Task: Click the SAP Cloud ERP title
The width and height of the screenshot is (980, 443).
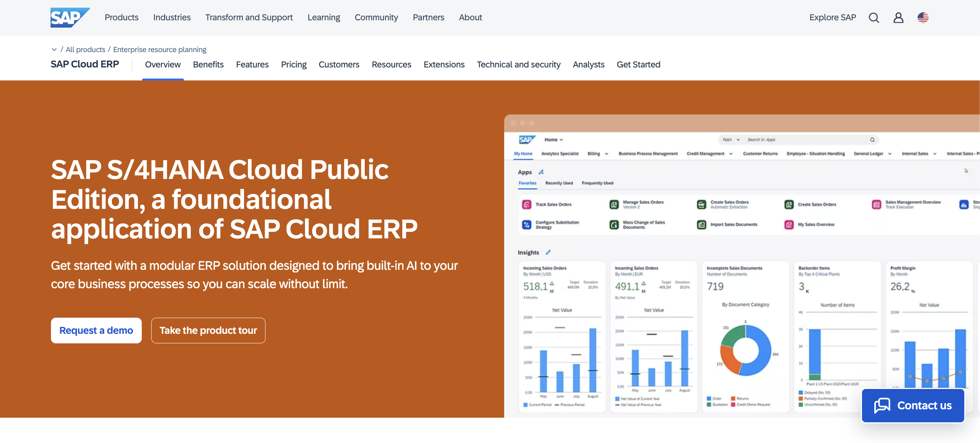Action: (85, 64)
